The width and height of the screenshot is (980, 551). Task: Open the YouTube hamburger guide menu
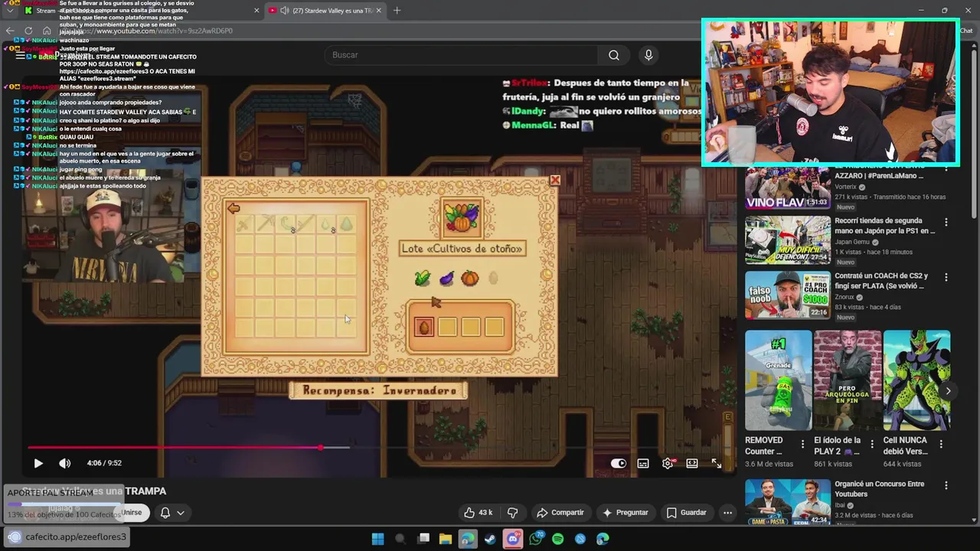click(21, 55)
